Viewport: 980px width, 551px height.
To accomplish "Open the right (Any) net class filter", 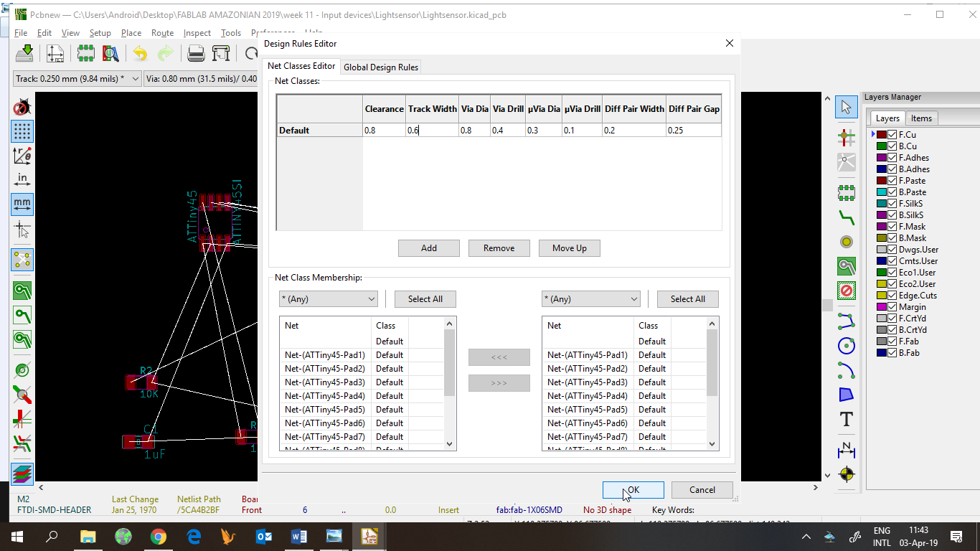I will click(591, 299).
